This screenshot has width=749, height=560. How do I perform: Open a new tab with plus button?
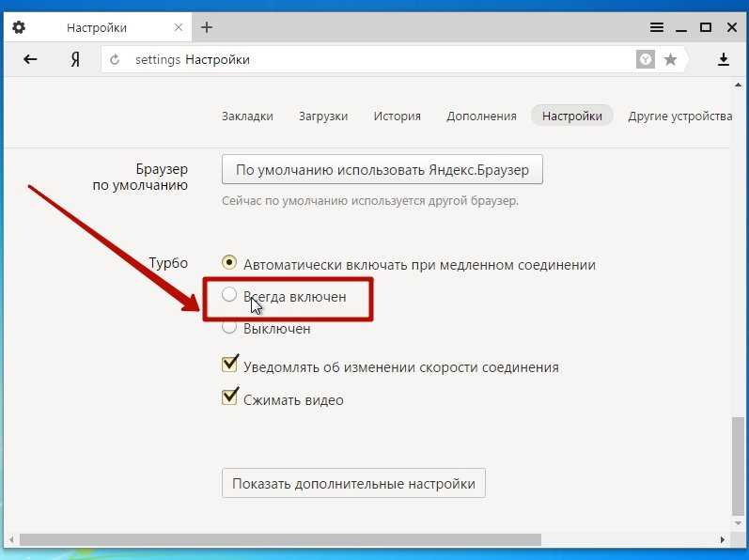pos(207,27)
